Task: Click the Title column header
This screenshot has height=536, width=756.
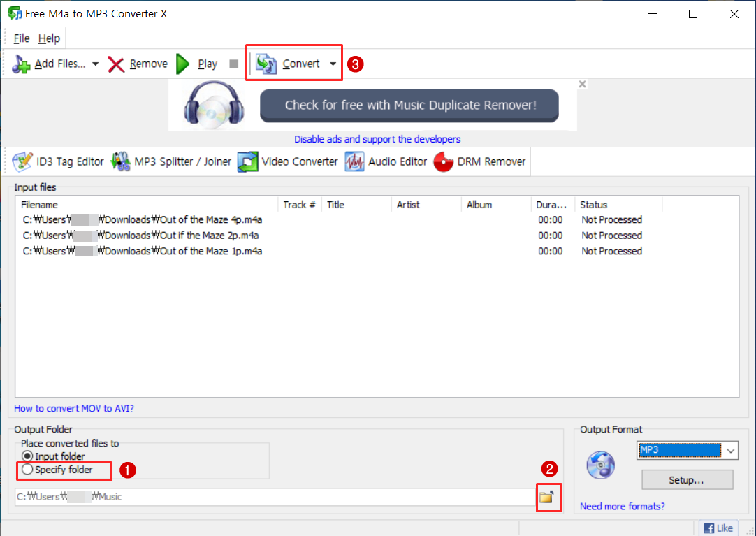Action: [356, 205]
